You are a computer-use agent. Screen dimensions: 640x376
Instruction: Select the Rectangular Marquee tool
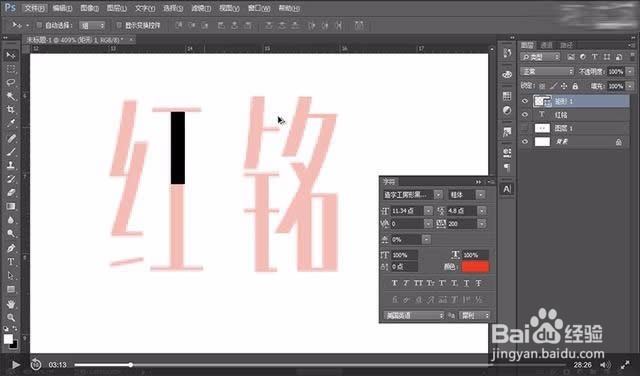pyautogui.click(x=11, y=69)
